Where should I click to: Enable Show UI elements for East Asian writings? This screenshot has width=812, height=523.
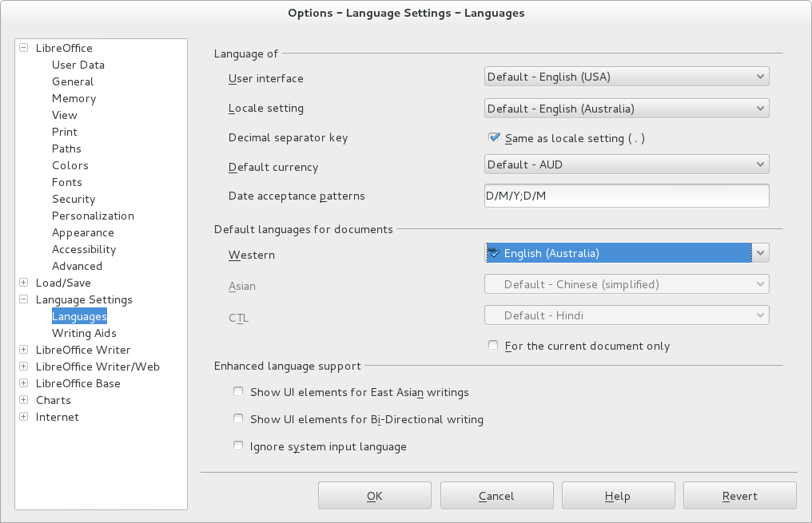238,391
